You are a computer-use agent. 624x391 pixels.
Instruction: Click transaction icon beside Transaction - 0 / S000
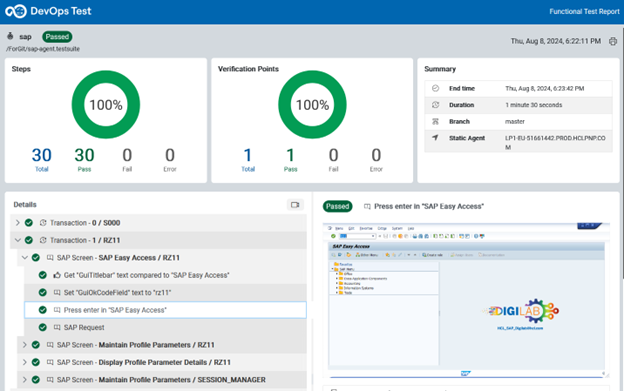click(x=43, y=223)
